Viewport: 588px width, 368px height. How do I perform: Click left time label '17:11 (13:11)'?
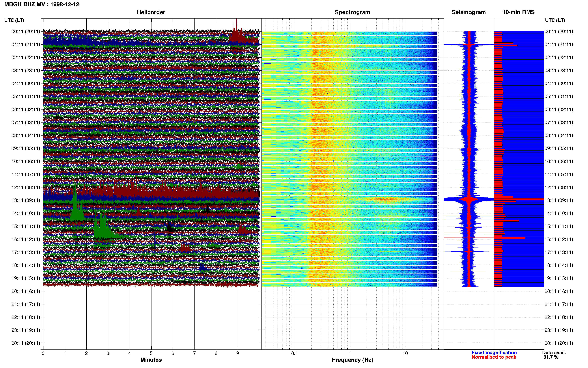click(26, 252)
